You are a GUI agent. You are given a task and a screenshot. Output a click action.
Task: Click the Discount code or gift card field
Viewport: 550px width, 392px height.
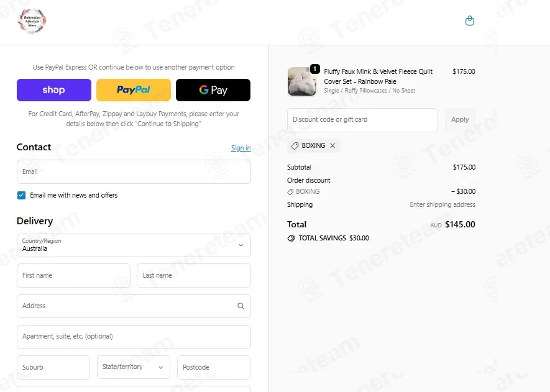(362, 120)
